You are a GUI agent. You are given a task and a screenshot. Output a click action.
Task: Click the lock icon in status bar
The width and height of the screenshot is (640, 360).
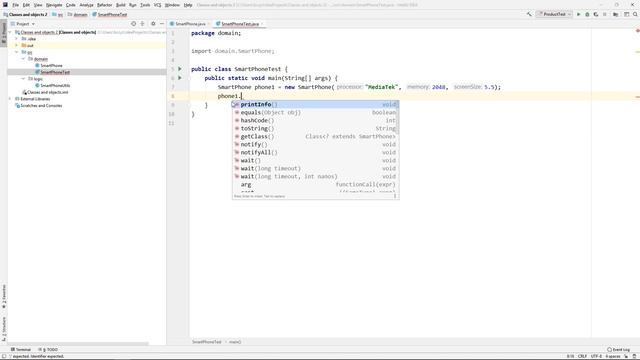pos(626,356)
